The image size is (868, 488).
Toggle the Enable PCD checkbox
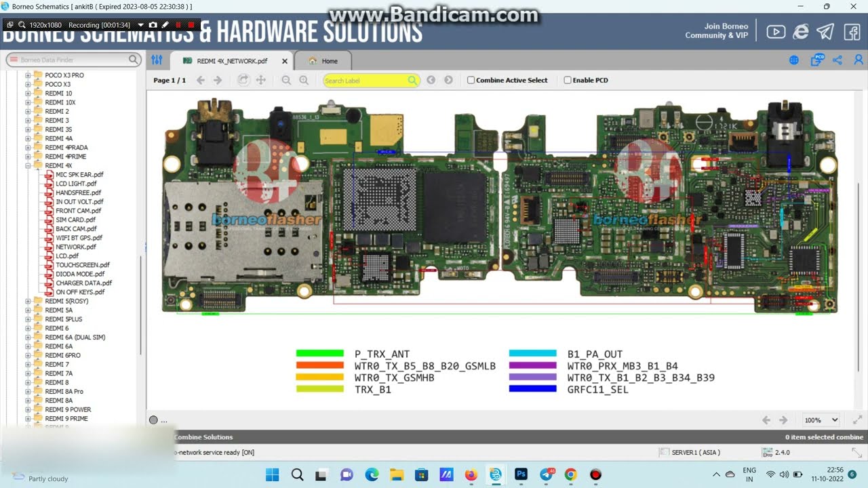(x=568, y=80)
